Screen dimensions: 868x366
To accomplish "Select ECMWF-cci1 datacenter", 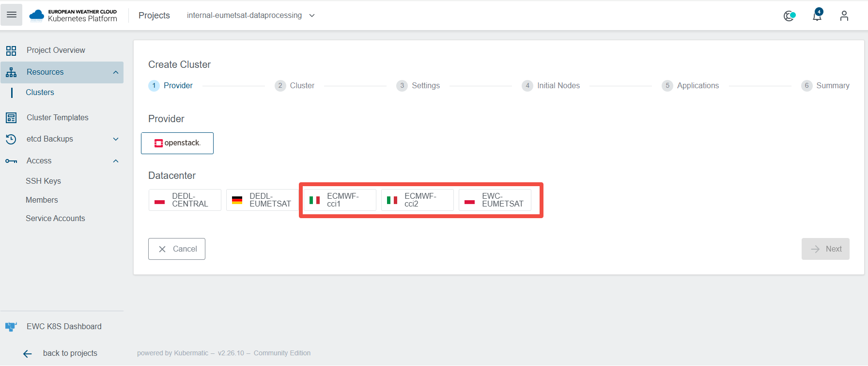I will (x=340, y=200).
